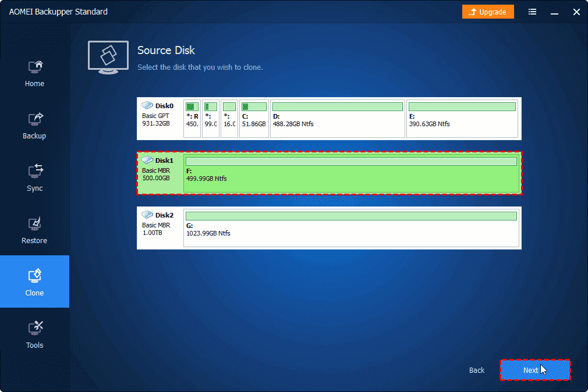Click the Source Disk monitor icon
Image resolution: width=588 pixels, height=392 pixels.
(108, 58)
